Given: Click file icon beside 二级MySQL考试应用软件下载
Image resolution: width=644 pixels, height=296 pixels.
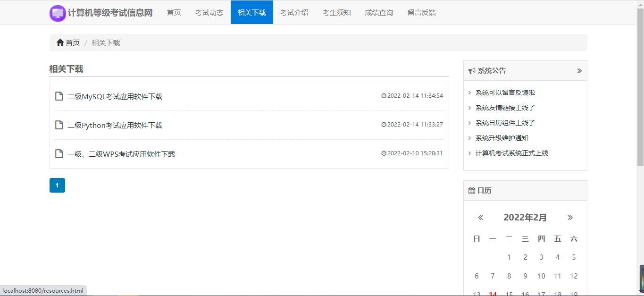Looking at the screenshot, I should (59, 96).
